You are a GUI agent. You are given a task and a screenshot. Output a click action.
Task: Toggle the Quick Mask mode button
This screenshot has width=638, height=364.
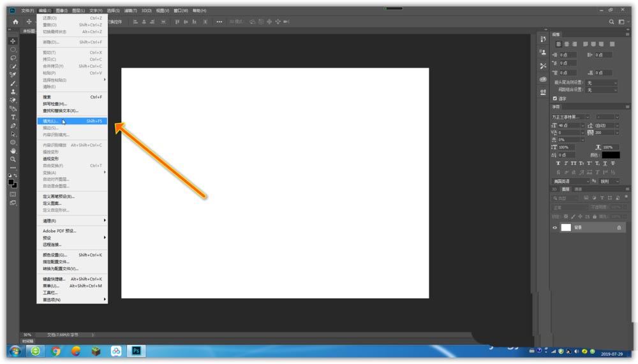click(13, 194)
